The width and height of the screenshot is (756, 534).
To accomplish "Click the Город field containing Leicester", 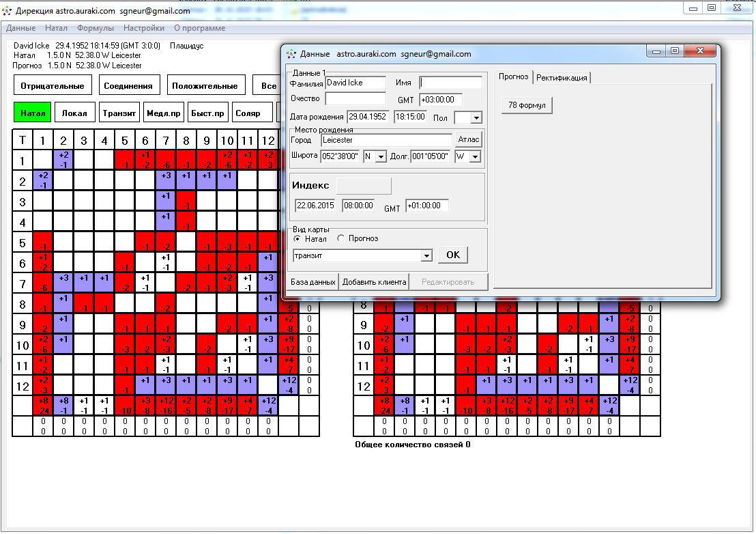I will [386, 140].
